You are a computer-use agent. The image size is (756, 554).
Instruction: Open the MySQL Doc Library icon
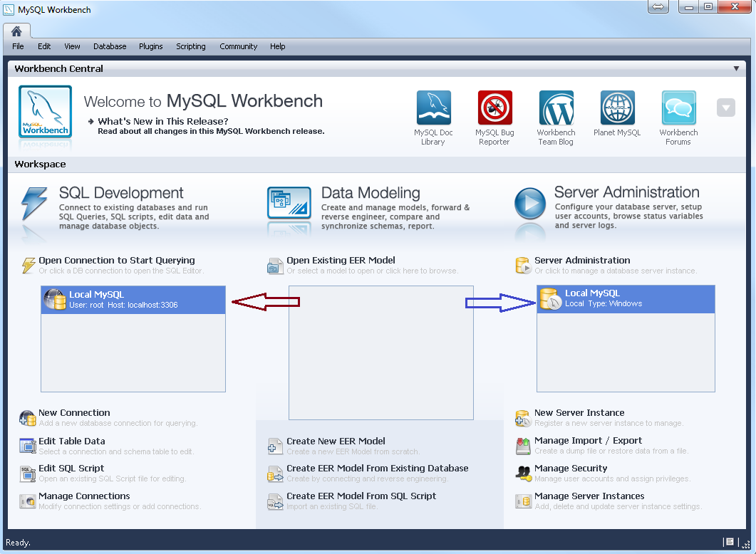[433, 108]
